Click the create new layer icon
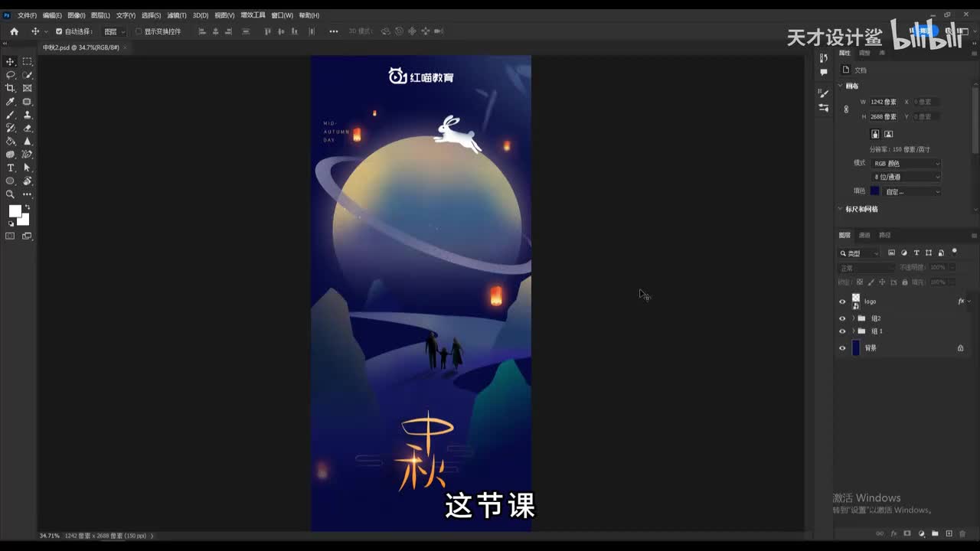 [949, 533]
